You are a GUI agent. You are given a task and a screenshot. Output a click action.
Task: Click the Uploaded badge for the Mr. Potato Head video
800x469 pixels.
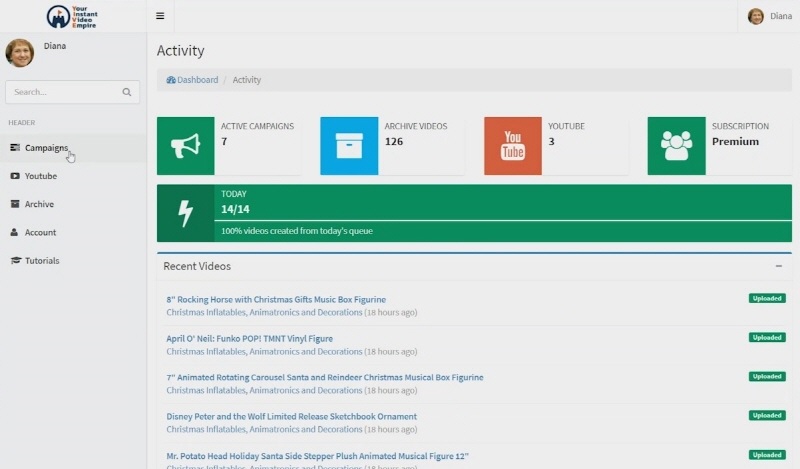(x=767, y=455)
